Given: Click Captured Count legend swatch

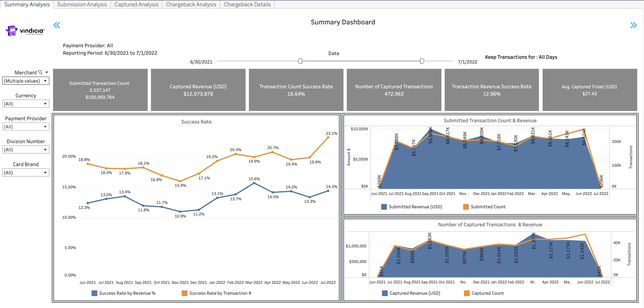Looking at the screenshot, I should pyautogui.click(x=467, y=293).
